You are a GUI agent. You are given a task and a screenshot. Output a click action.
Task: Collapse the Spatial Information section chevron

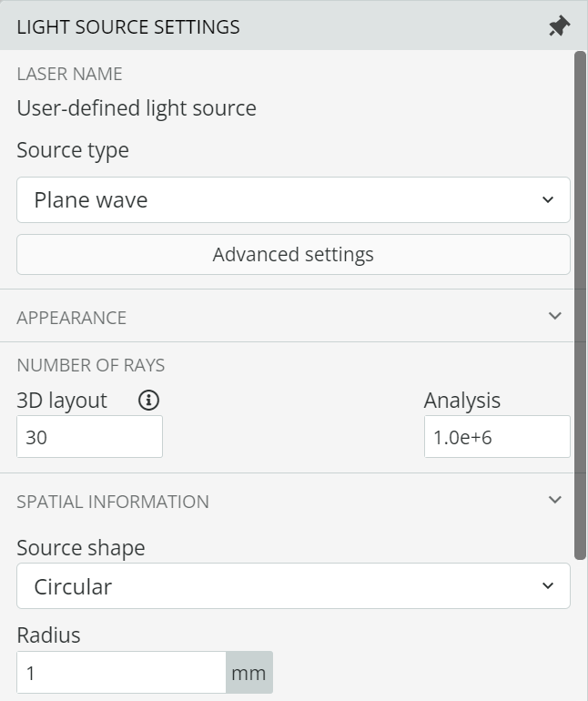(555, 500)
